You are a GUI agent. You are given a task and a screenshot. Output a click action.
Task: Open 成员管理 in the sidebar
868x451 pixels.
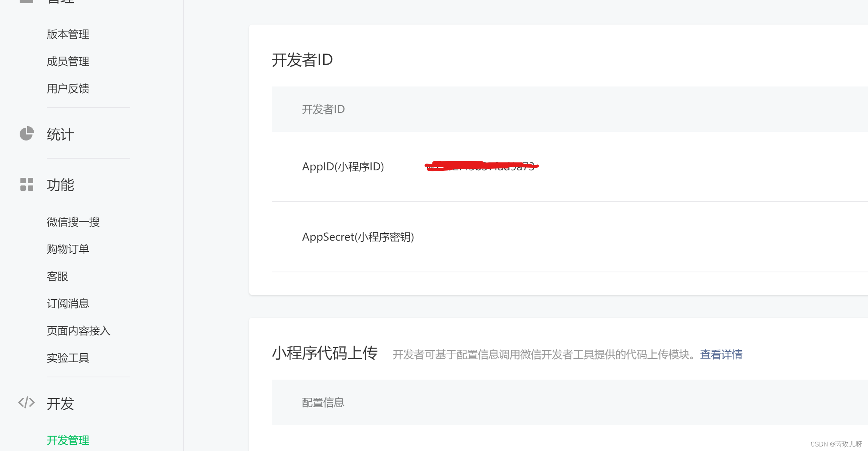(x=68, y=62)
